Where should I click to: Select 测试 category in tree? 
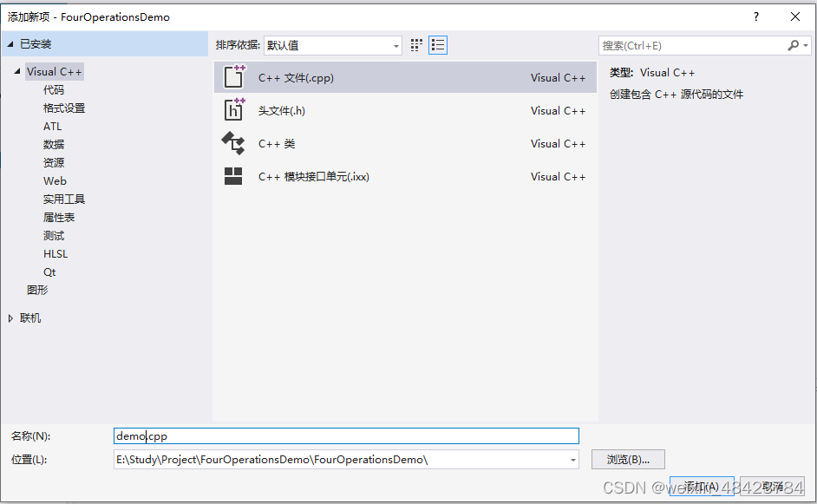[54, 236]
